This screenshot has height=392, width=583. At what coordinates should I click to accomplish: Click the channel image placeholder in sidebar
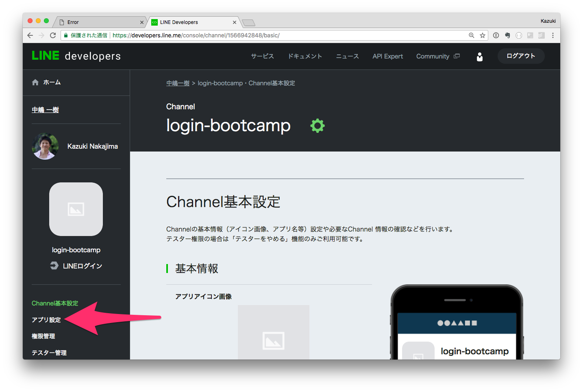76,209
